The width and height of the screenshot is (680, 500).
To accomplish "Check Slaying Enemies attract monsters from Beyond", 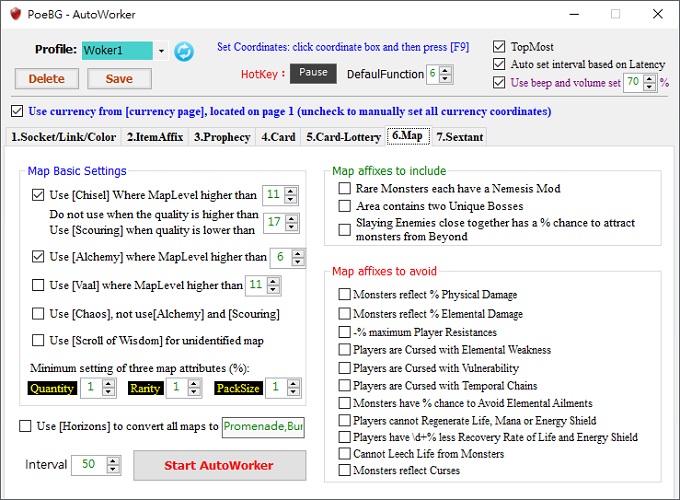I will pos(344,229).
